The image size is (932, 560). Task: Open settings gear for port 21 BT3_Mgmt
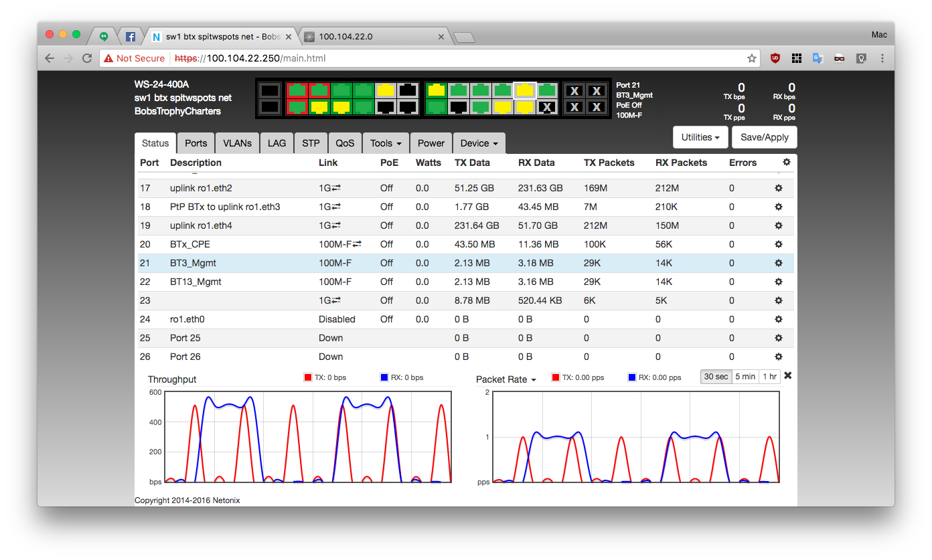click(778, 263)
